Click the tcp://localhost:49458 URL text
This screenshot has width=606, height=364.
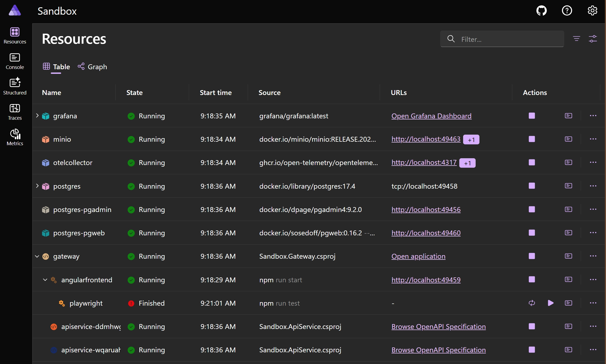pos(424,186)
